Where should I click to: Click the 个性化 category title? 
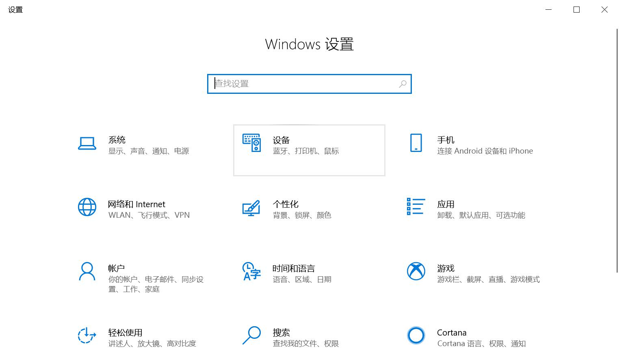click(286, 204)
